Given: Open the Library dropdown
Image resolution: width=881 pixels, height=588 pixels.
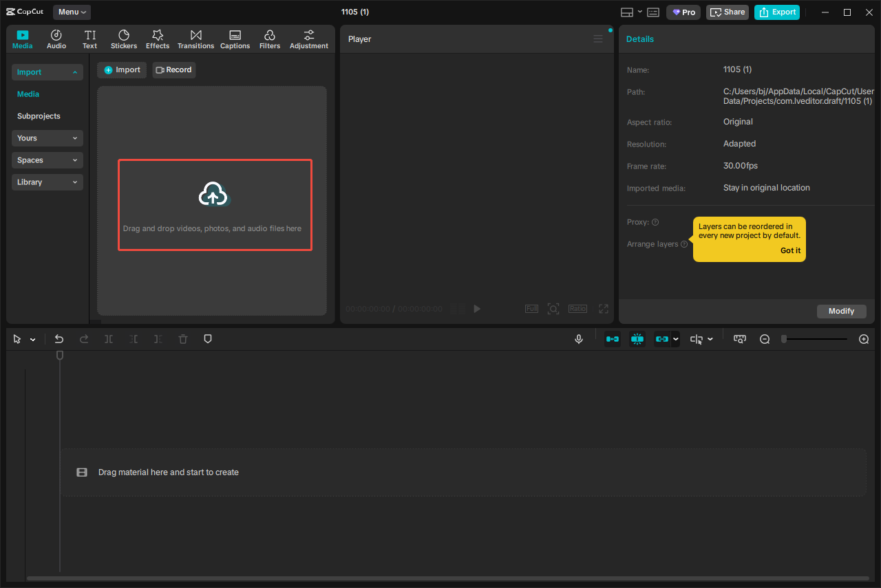Looking at the screenshot, I should (x=47, y=182).
